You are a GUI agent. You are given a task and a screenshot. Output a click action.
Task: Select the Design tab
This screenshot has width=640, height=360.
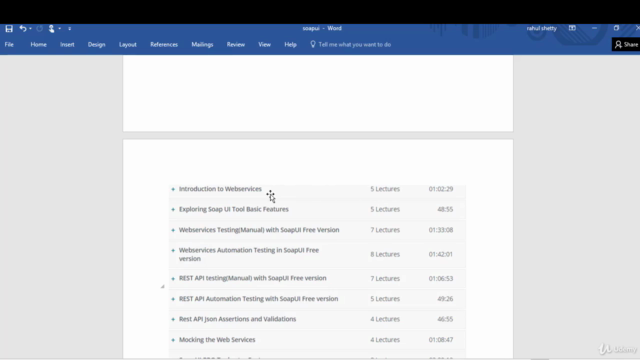point(96,44)
